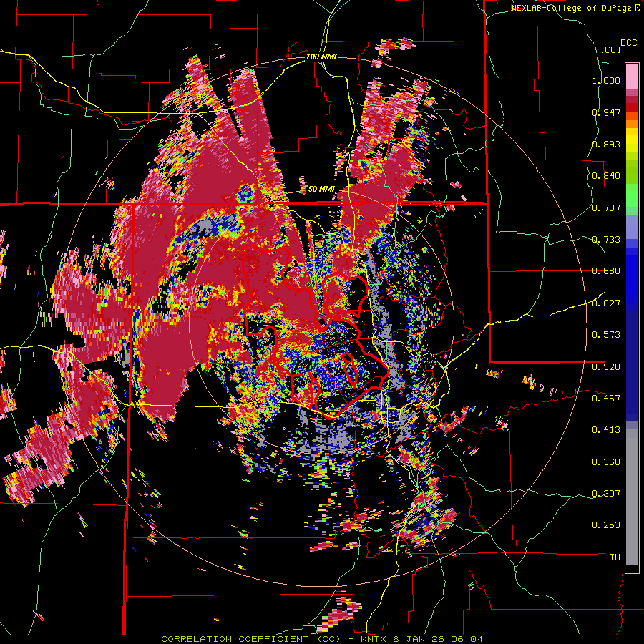Select the 0.680 legend value
Viewport: 644px width, 644px height.
(606, 271)
